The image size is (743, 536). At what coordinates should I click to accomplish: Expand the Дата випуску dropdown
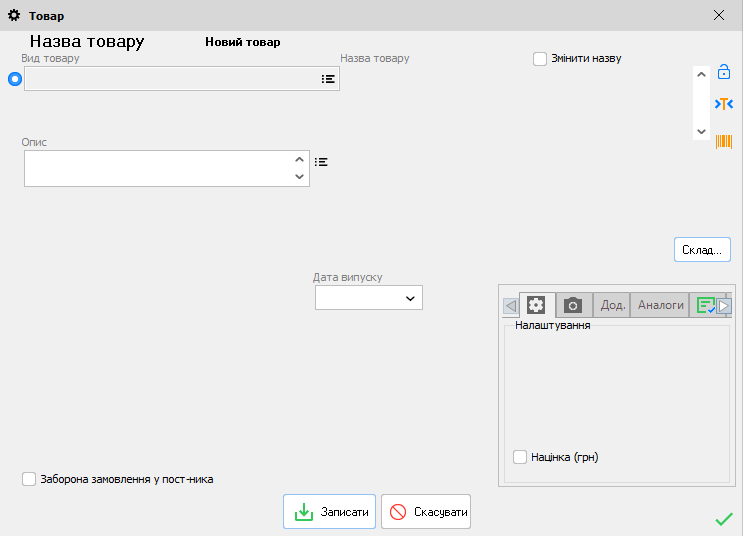(410, 298)
